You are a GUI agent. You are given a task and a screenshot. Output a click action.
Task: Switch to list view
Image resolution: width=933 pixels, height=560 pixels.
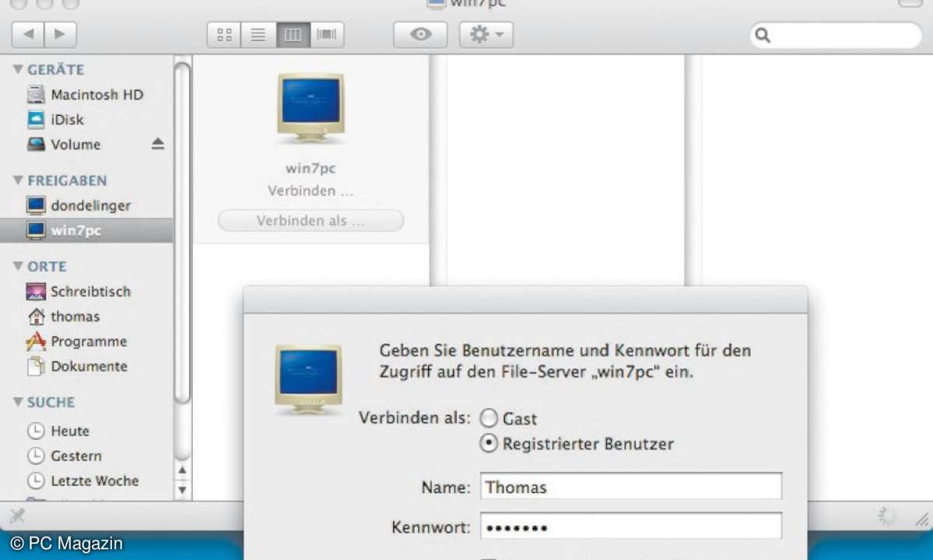tap(258, 34)
